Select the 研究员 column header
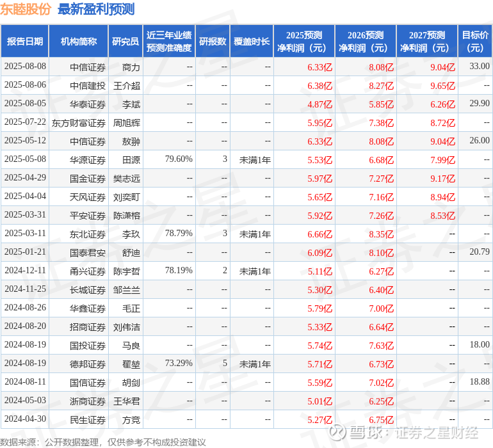The height and width of the screenshot is (448, 493). tap(125, 41)
